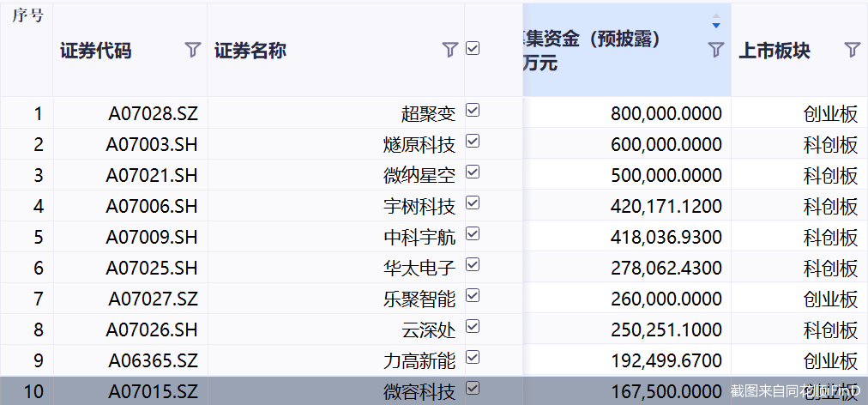This screenshot has height=405, width=868.
Task: Toggle checkbox for 宇树科技 row
Action: click(x=473, y=203)
